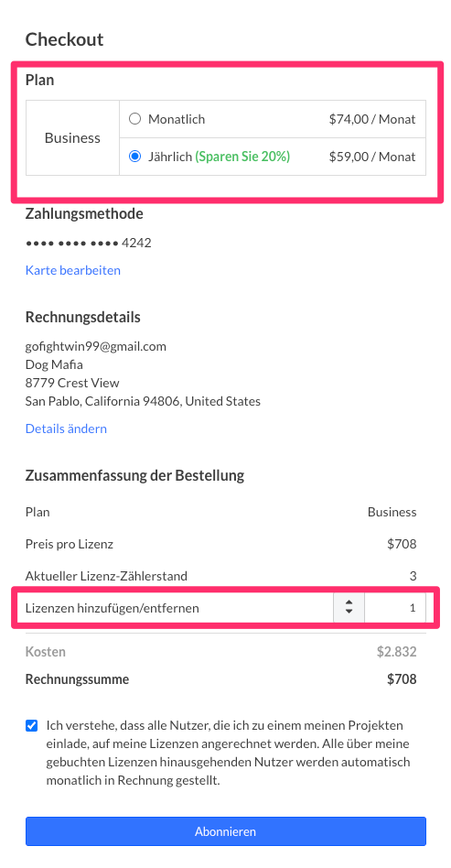This screenshot has height=868, width=451.
Task: Uncheck the license terms agreement checkbox
Action: [31, 725]
